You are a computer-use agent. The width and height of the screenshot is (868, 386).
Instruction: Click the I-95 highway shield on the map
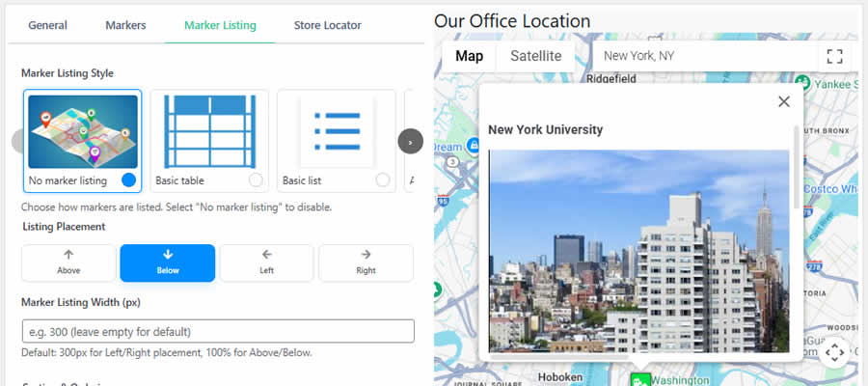[444, 200]
